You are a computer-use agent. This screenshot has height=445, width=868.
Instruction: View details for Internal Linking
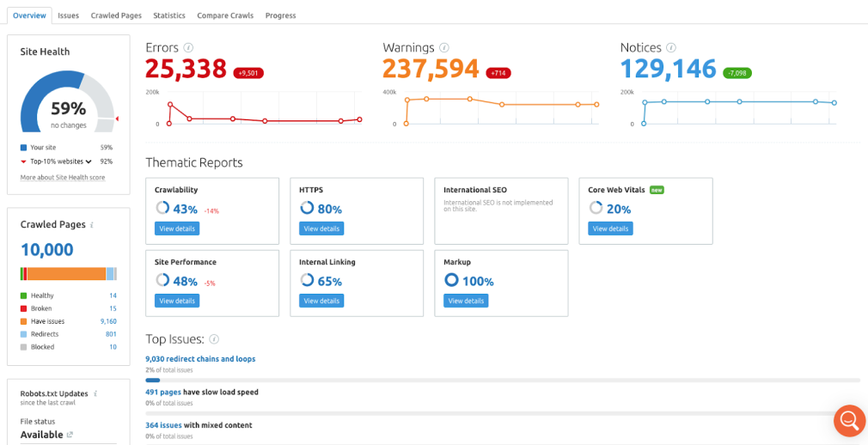click(x=321, y=301)
